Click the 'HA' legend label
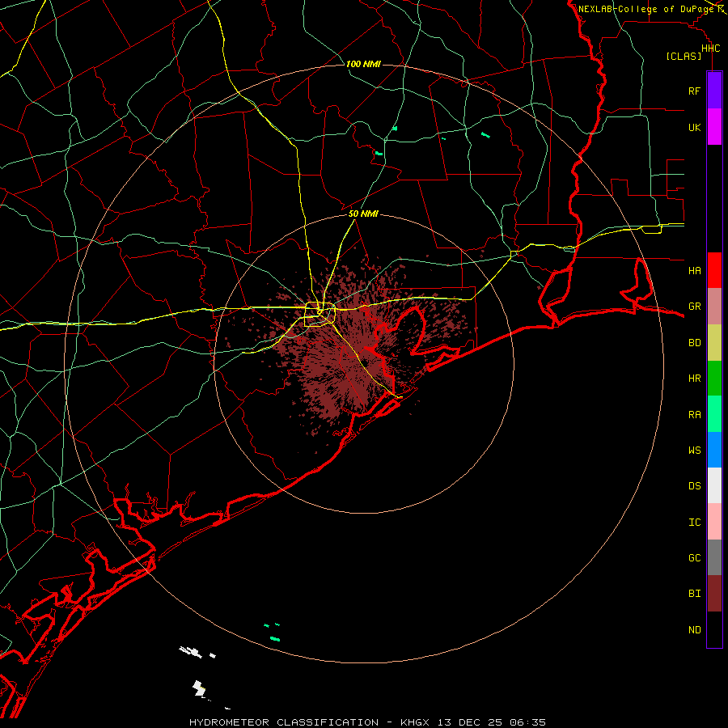The height and width of the screenshot is (728, 728). (694, 270)
